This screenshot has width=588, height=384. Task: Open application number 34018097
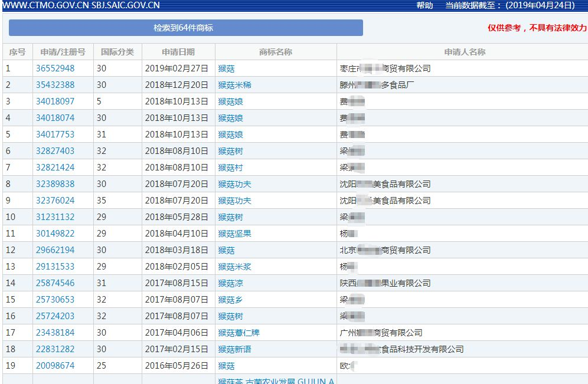55,101
